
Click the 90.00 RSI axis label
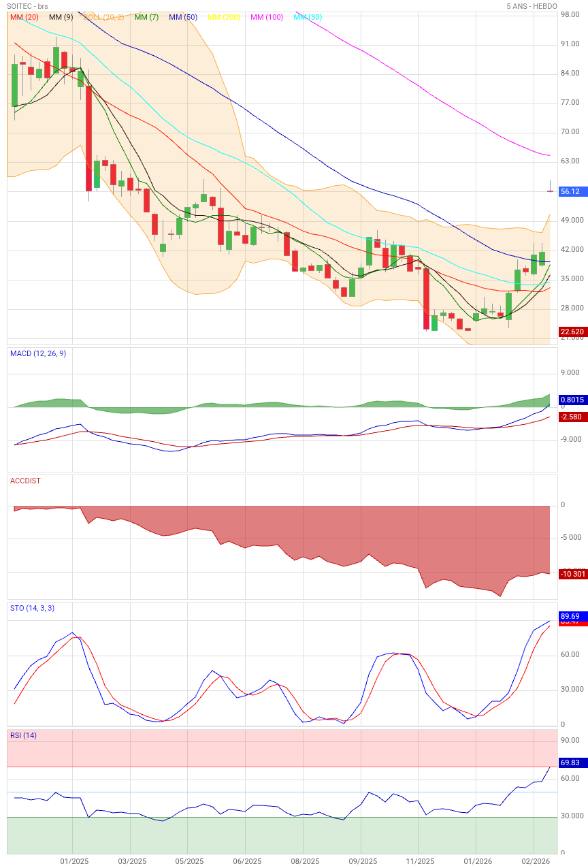point(570,740)
